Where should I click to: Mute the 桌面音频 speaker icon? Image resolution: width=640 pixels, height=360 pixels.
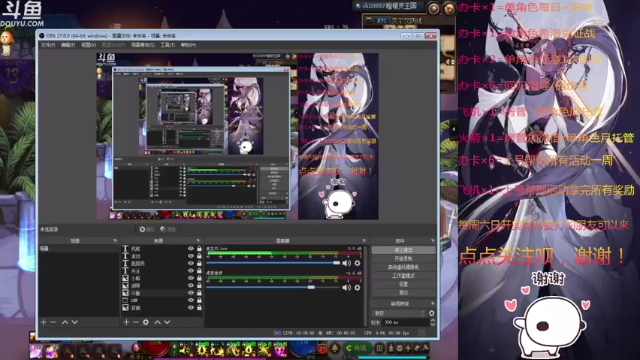347,288
